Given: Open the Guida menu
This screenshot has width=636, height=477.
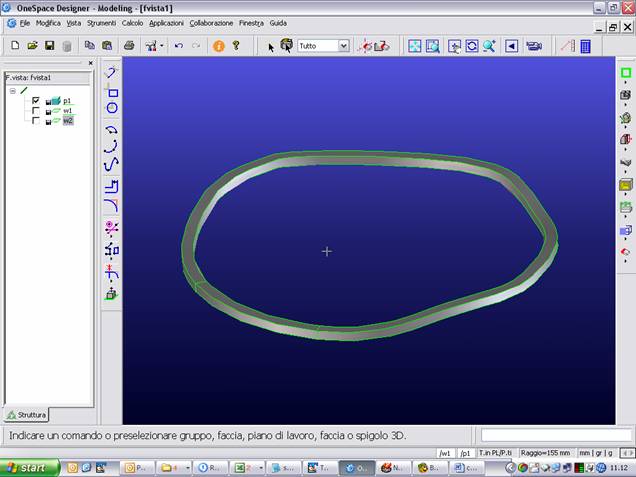Looking at the screenshot, I should [278, 23].
